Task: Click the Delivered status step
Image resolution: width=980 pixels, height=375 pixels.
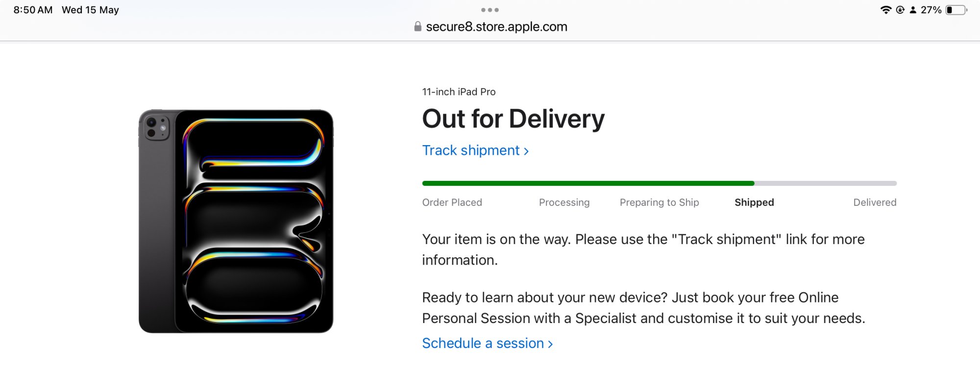Action: (875, 202)
